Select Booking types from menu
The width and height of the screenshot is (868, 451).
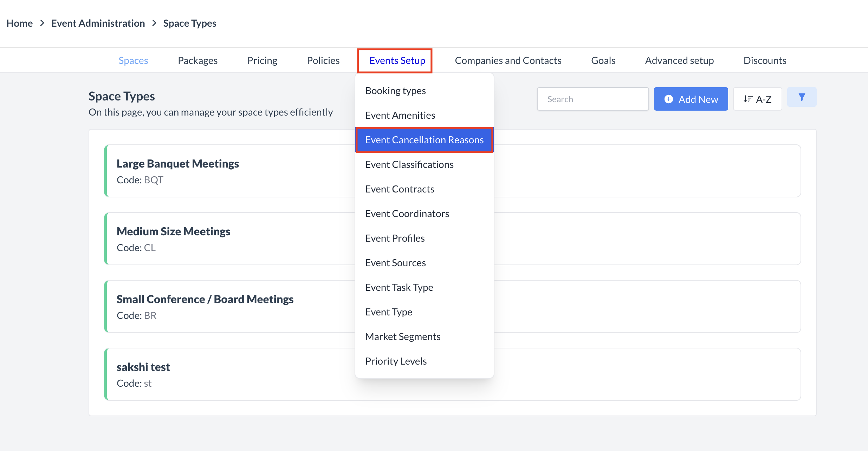click(425, 91)
